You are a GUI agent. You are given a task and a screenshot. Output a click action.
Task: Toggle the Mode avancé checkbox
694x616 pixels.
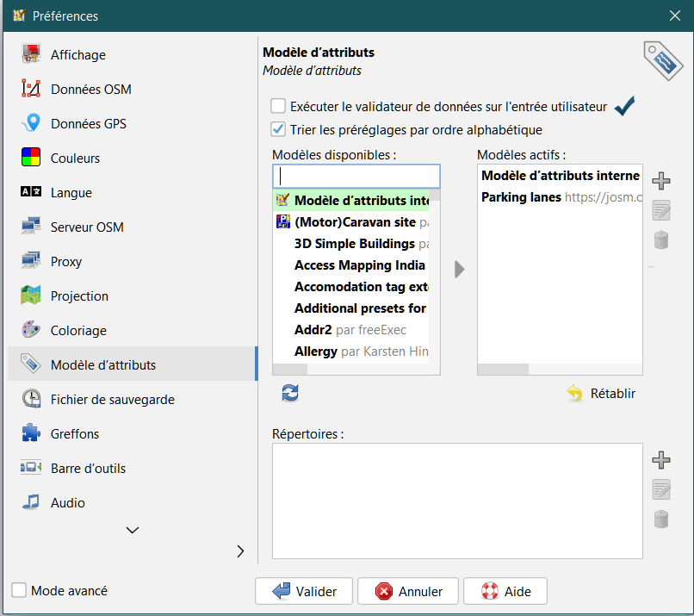[x=19, y=591]
